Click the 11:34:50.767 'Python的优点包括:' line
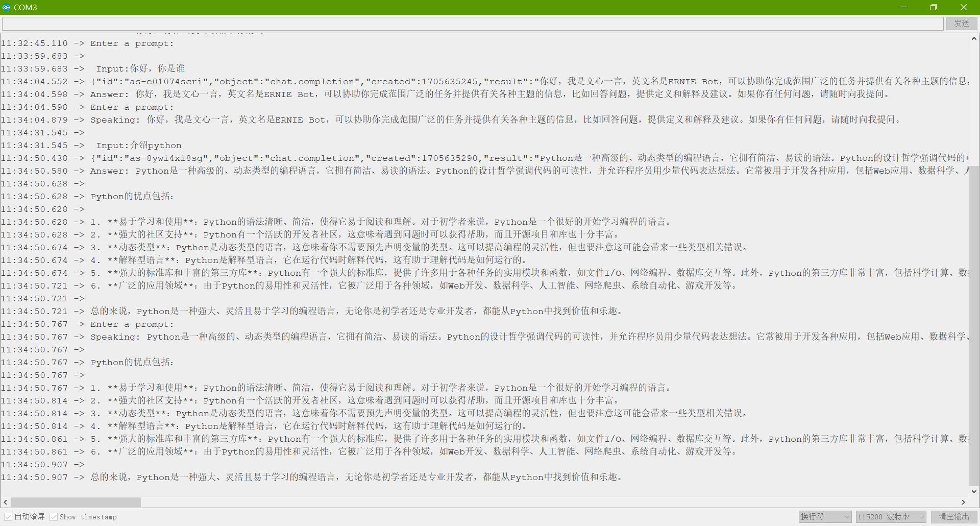980x526 pixels. (x=88, y=363)
